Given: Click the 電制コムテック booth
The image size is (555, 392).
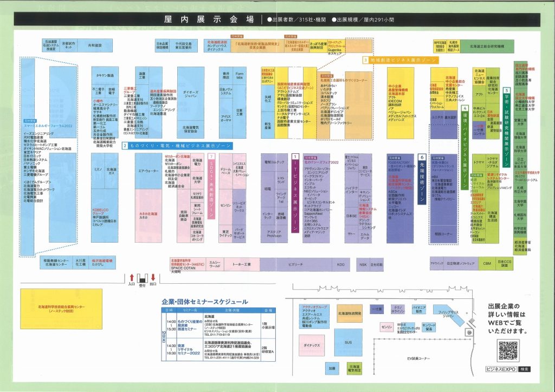Looking at the screenshot, I should (x=274, y=162).
